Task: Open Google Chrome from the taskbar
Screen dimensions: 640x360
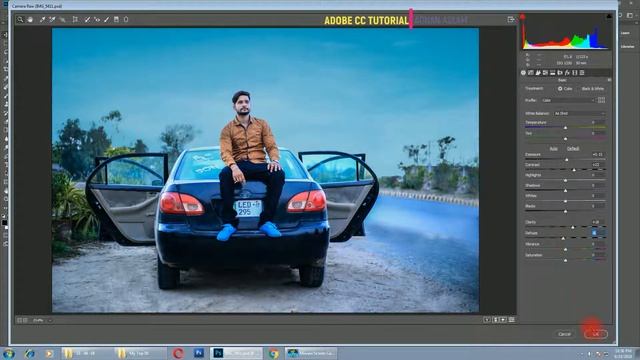Action: [274, 353]
